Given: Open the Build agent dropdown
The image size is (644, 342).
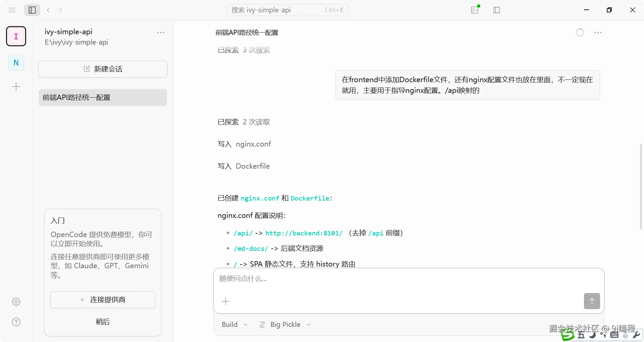Looking at the screenshot, I should pyautogui.click(x=234, y=325).
